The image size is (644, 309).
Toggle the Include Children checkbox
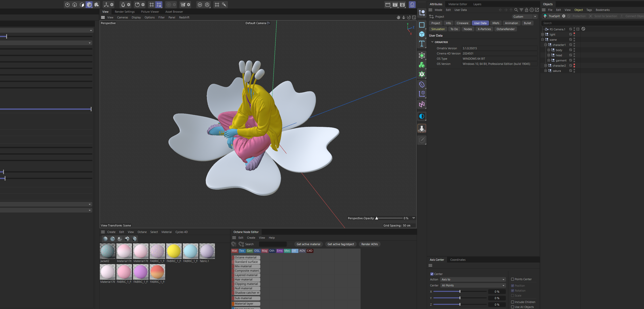[513, 302]
